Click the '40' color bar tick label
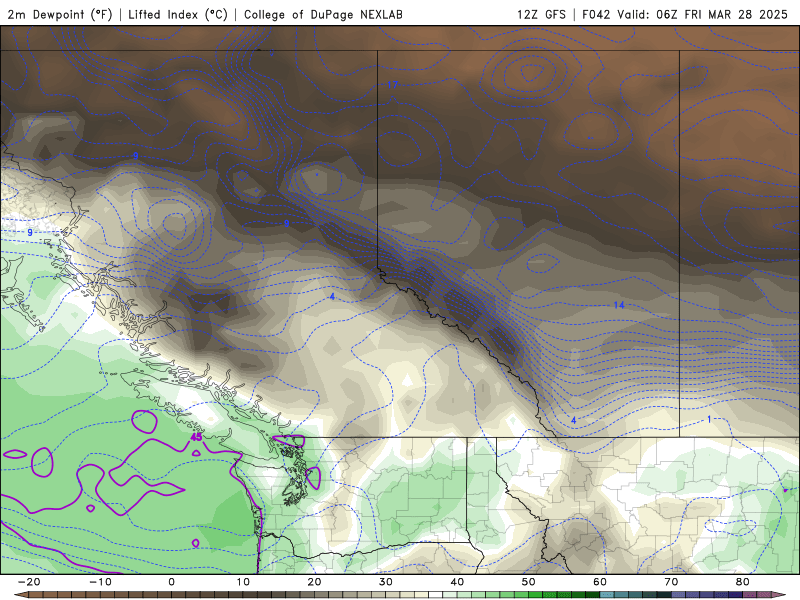 [457, 582]
